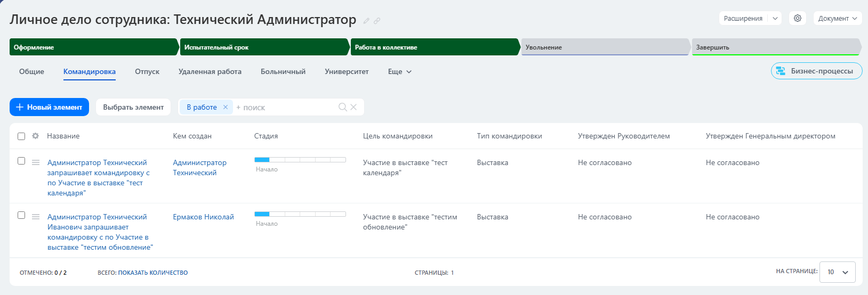Open link "Администратор Технический запрашивает командировку" for тест календаря
The height and width of the screenshot is (295, 868).
coord(98,177)
